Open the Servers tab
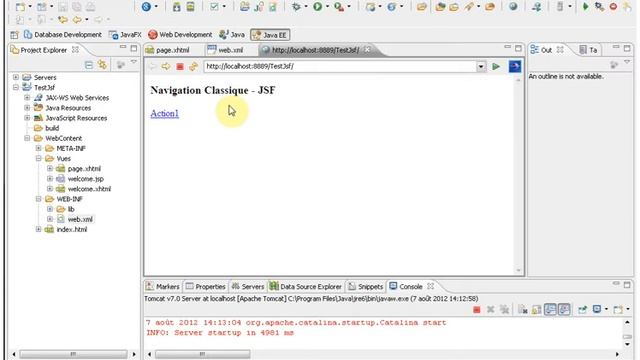Viewport: 640px width, 360px height. coord(248,287)
